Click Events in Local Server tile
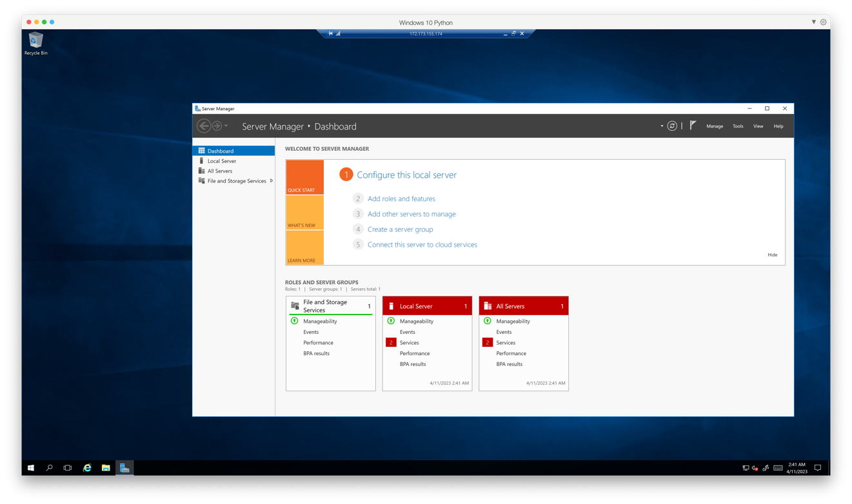The image size is (852, 504). tap(407, 332)
